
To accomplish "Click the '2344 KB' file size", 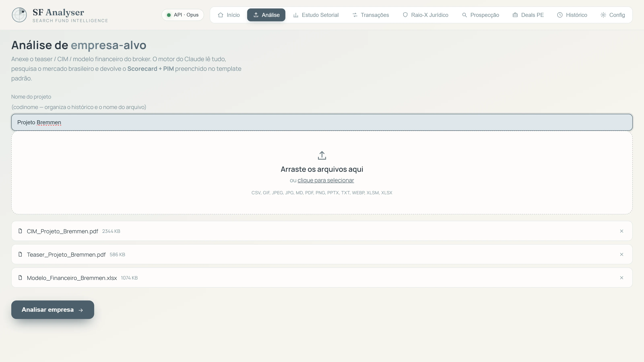I will click(111, 231).
